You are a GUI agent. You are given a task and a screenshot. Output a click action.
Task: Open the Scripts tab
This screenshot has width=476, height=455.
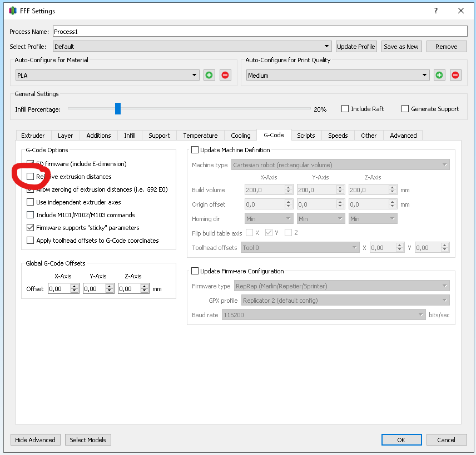[x=306, y=136]
